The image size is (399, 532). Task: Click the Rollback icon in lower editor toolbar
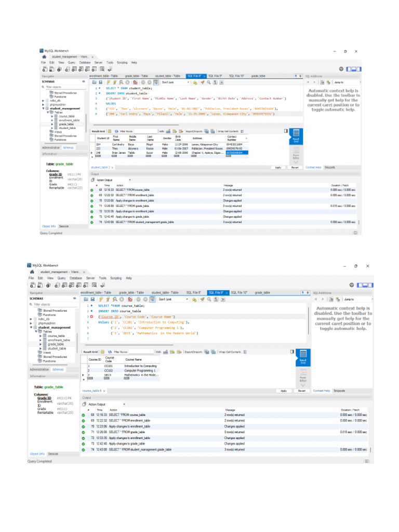click(x=145, y=299)
